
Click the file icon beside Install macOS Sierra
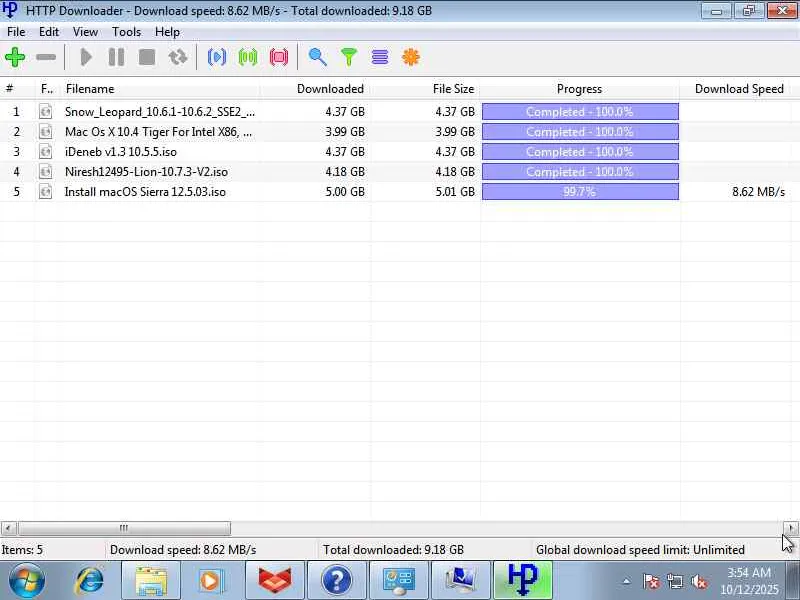coord(45,192)
